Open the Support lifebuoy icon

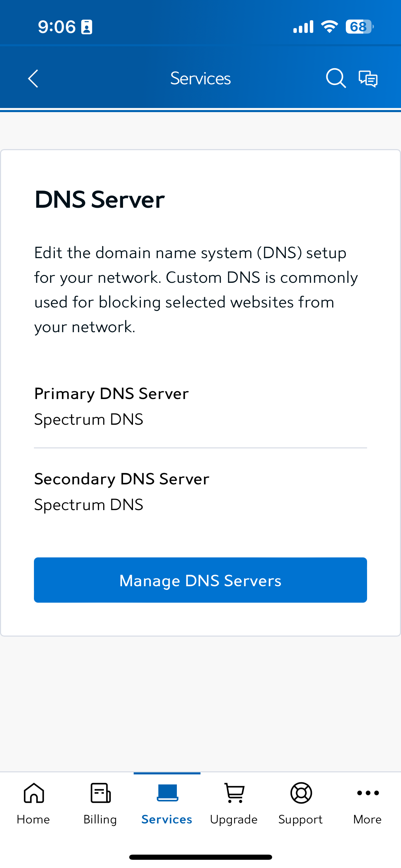301,793
